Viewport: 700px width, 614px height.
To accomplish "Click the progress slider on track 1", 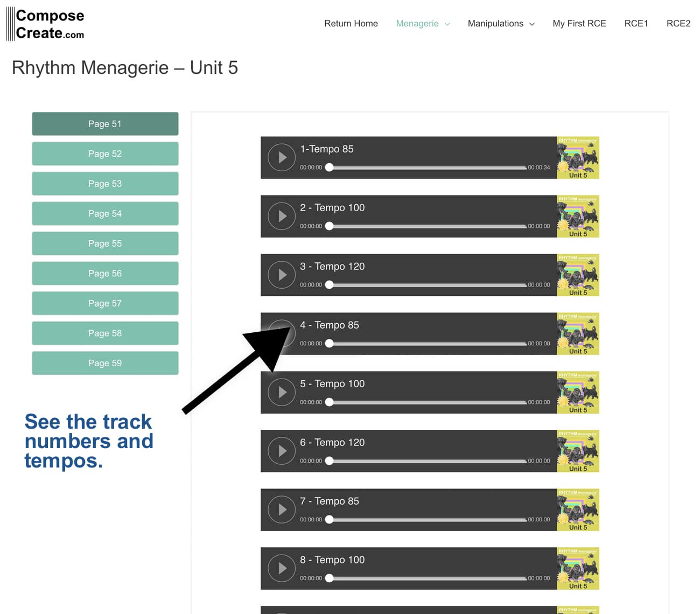I will (425, 168).
